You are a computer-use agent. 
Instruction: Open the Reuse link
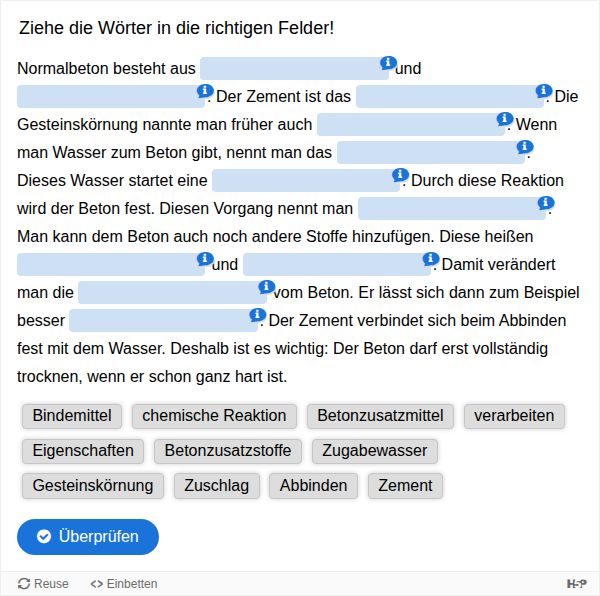coord(44,584)
